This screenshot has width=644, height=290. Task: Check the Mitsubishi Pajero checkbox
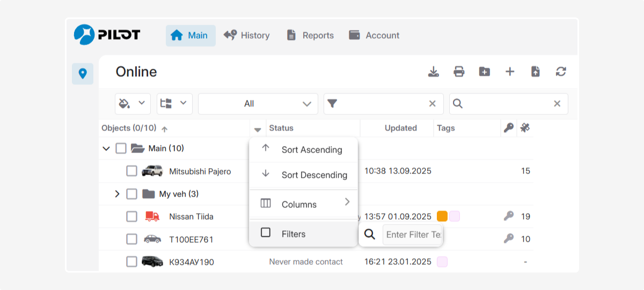(132, 171)
